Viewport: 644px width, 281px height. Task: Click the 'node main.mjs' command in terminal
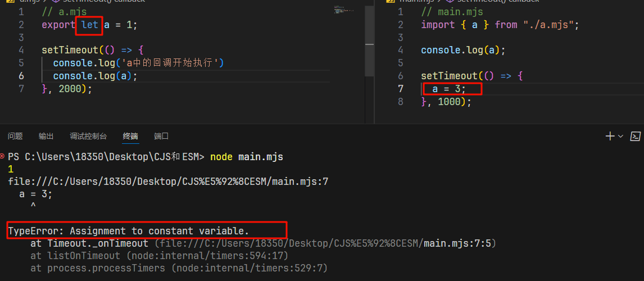(x=247, y=157)
